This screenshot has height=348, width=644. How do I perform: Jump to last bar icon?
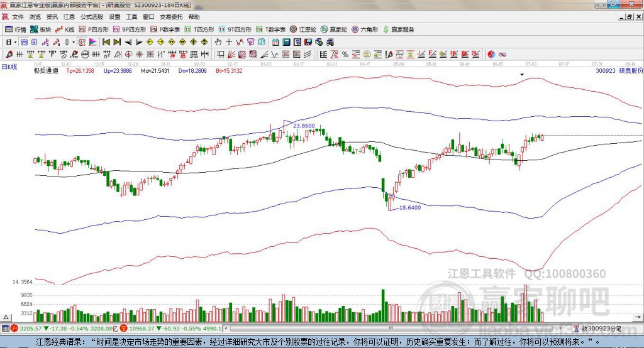tap(117, 42)
